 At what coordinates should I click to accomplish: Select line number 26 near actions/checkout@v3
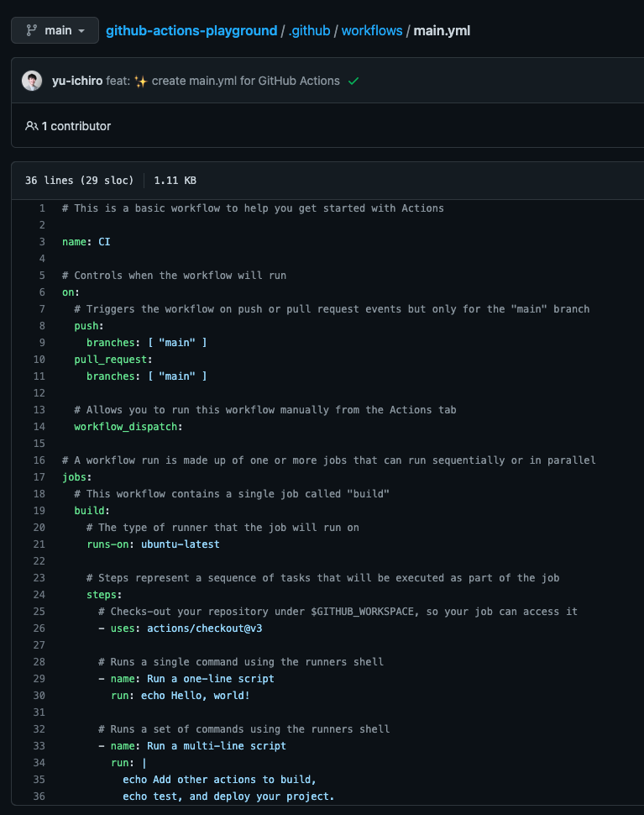coord(39,628)
